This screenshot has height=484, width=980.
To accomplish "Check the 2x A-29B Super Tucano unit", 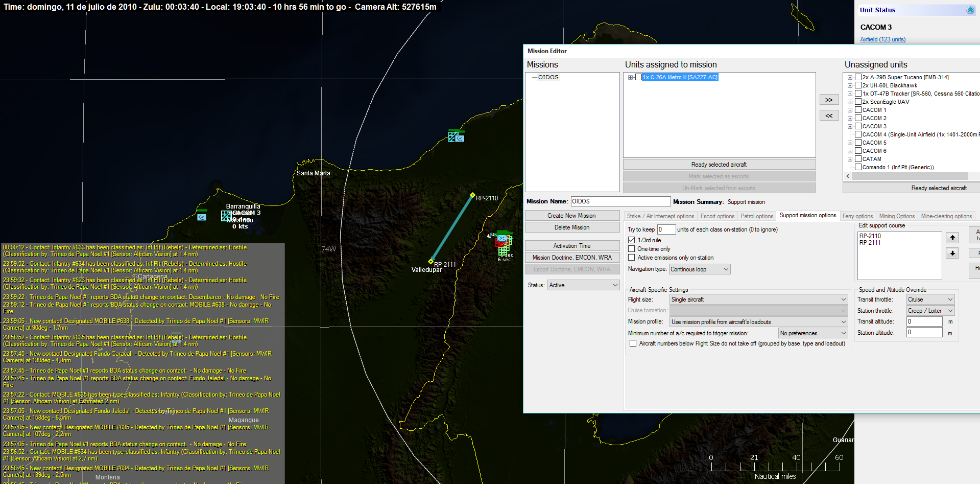I will 858,77.
